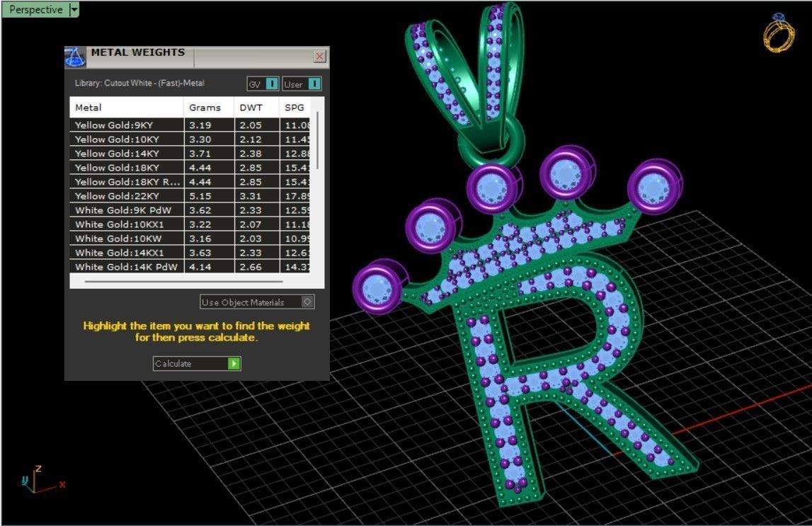Select the Yellow Gold:18KY row
The image size is (812, 526).
click(190, 168)
